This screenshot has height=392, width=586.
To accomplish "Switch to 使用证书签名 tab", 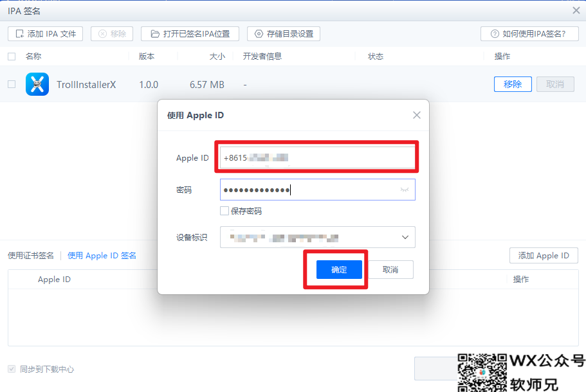I will click(31, 256).
